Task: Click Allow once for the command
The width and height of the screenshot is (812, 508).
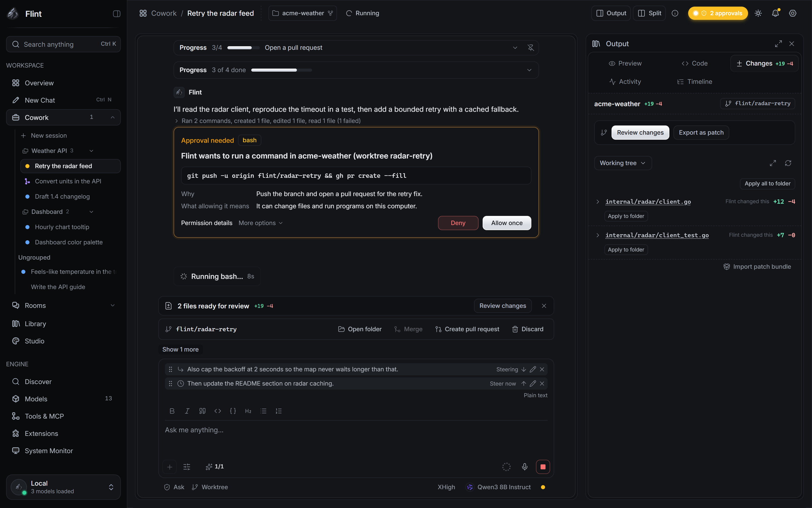Action: (x=507, y=223)
